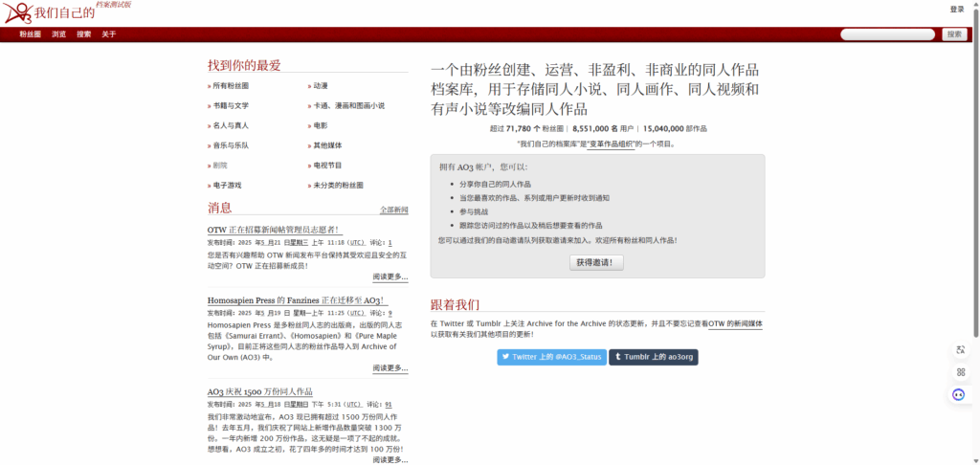Open the 全部新闻 link

coord(393,210)
